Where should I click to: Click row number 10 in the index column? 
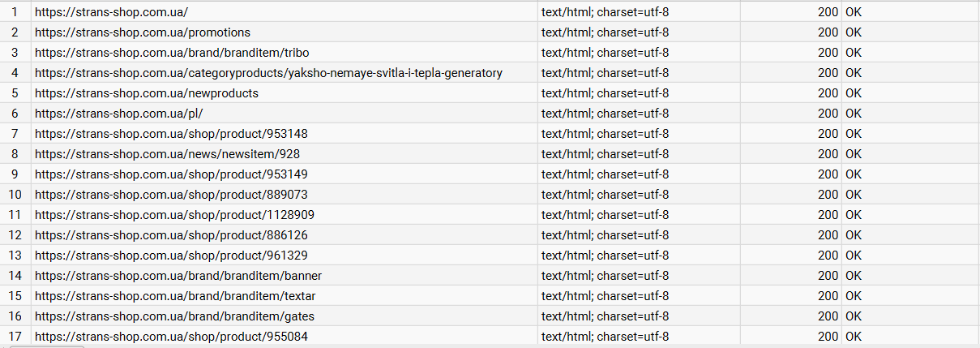click(x=15, y=195)
